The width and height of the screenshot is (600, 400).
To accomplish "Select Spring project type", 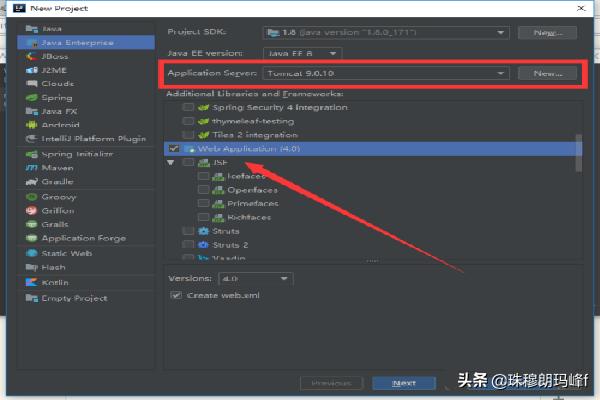I will (86, 98).
